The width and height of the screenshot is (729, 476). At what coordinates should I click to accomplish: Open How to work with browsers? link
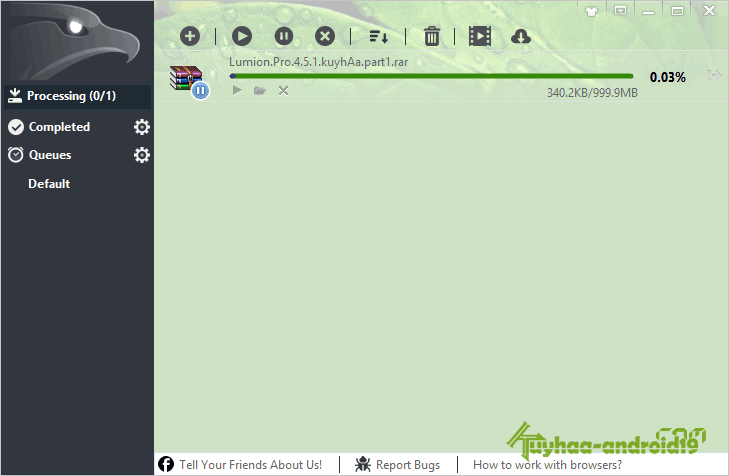click(547, 465)
